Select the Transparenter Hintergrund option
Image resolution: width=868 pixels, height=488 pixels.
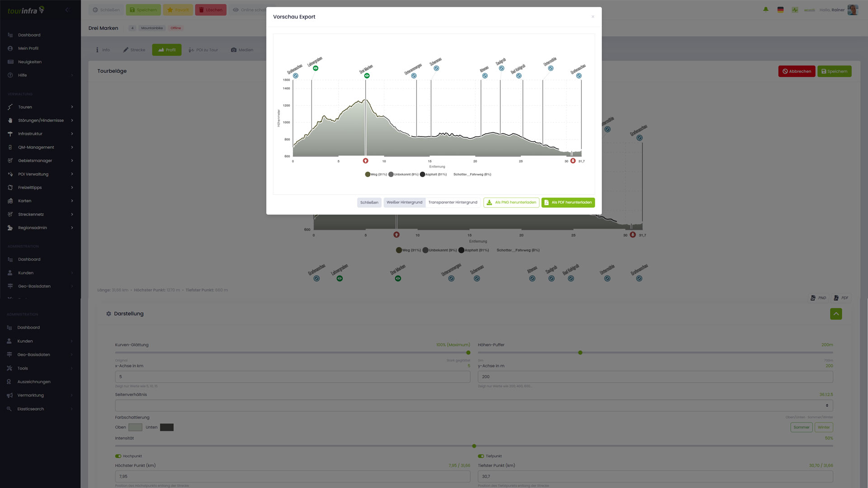[x=453, y=202]
